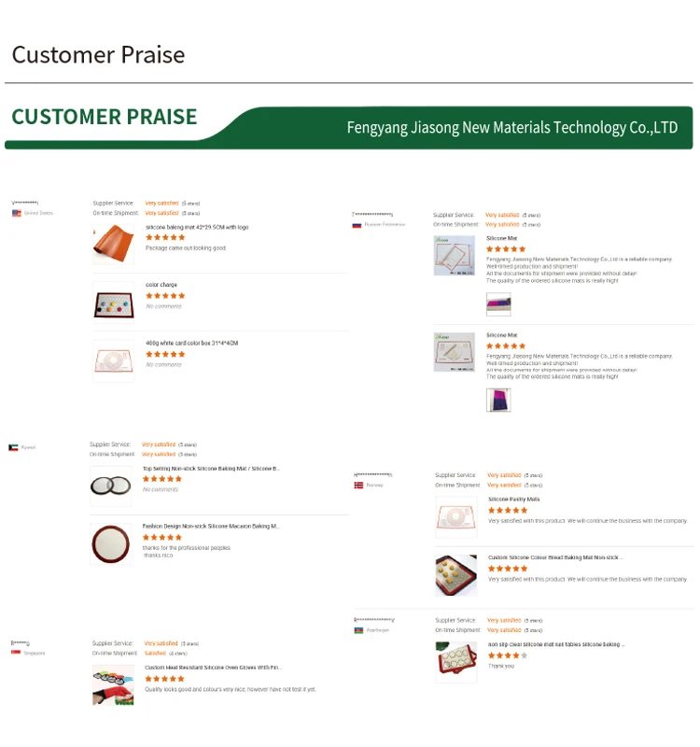Open '400g white card color box' title
This screenshot has height=747, width=700.
[x=191, y=344]
